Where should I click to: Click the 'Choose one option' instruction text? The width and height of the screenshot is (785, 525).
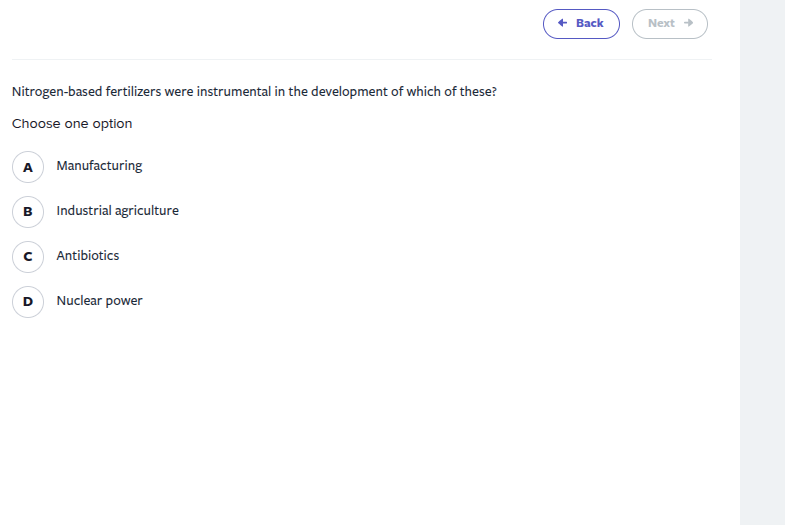[x=72, y=124]
